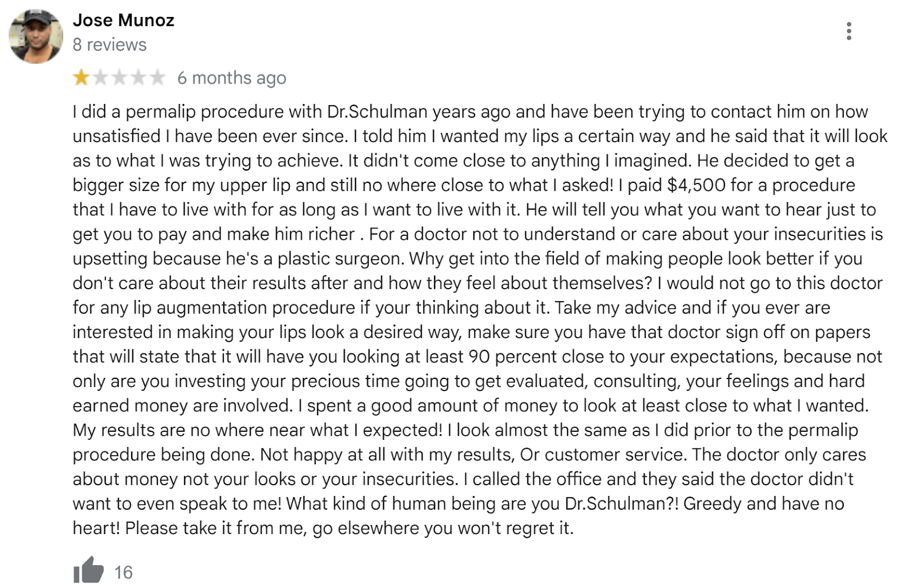Click the gold first rating star
This screenshot has height=588, width=909.
click(81, 77)
